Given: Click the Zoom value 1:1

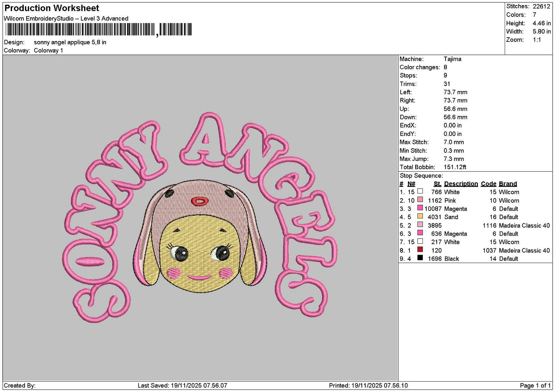Looking at the screenshot, I should click(537, 40).
